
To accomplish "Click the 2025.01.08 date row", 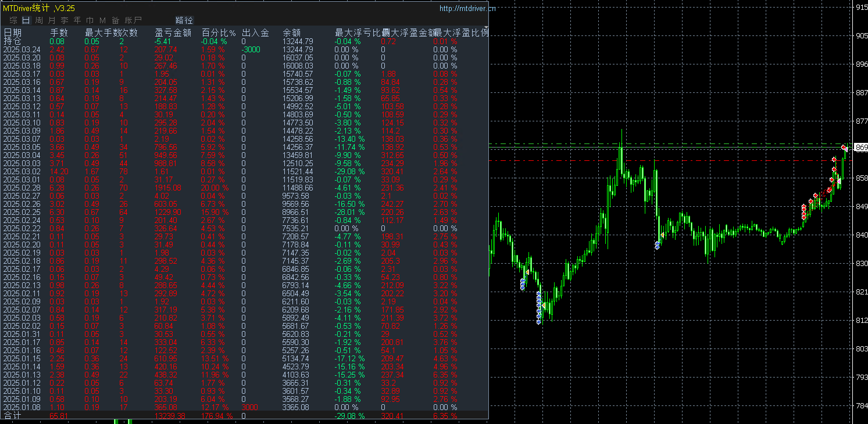I will point(22,407).
